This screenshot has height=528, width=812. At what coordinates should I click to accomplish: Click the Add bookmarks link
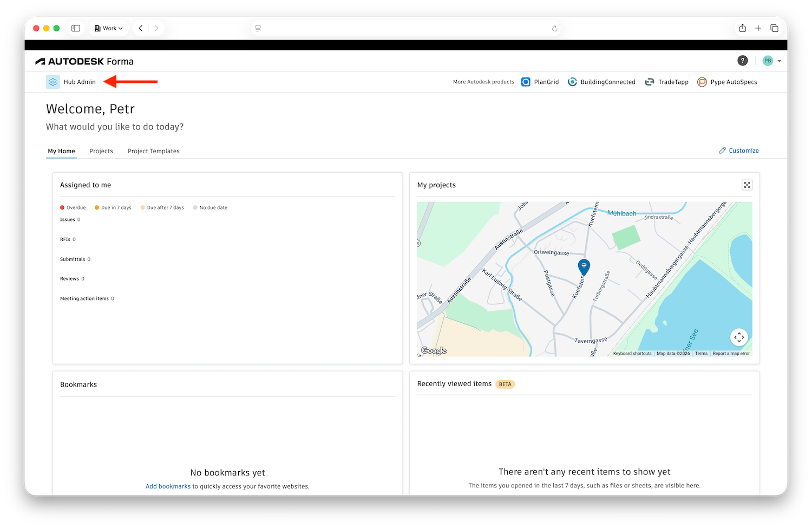click(x=168, y=486)
